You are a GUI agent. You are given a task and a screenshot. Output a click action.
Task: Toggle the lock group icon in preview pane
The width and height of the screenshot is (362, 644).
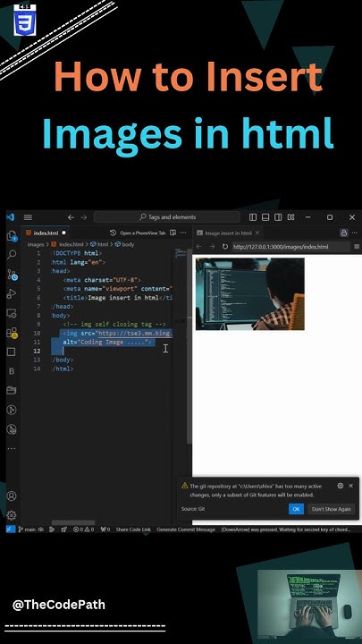tap(344, 233)
